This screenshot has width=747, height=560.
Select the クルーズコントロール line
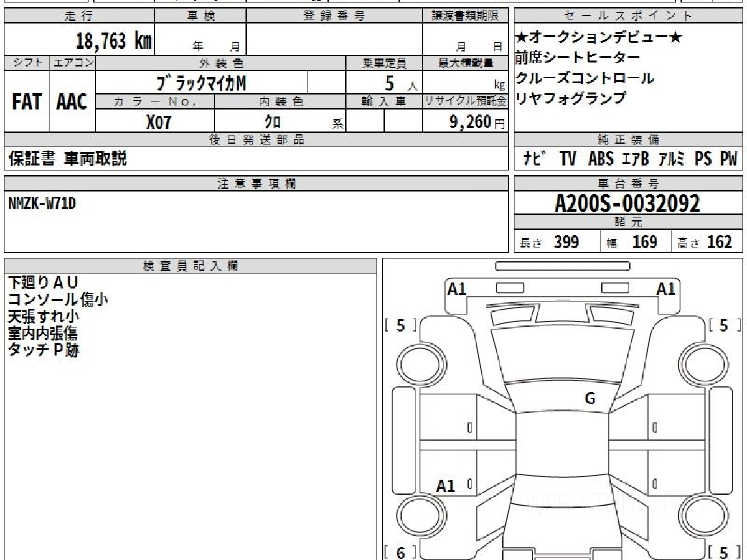[x=584, y=78]
